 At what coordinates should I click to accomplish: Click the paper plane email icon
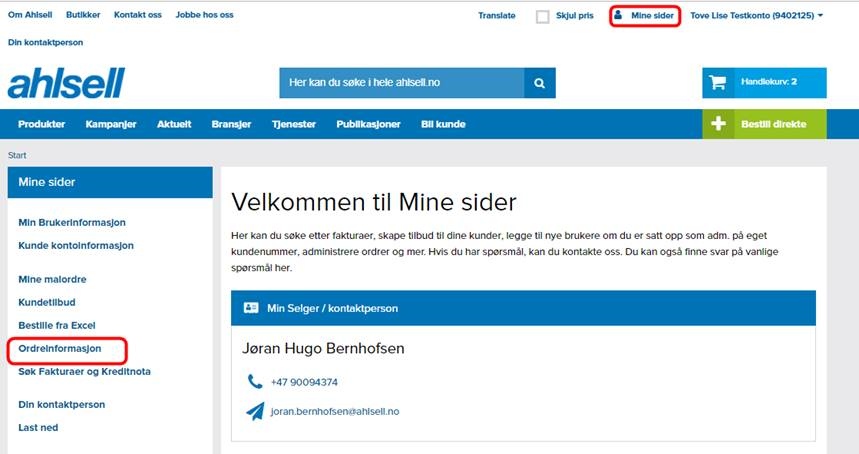(255, 411)
